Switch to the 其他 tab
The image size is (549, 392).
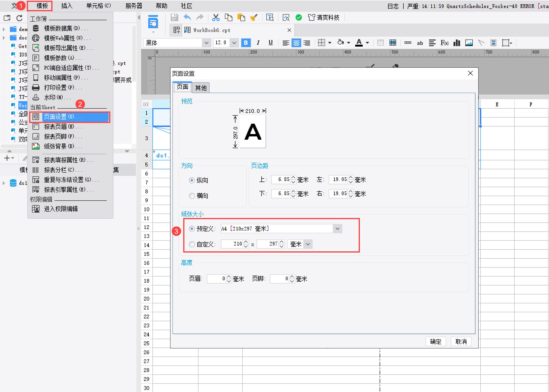coord(201,88)
